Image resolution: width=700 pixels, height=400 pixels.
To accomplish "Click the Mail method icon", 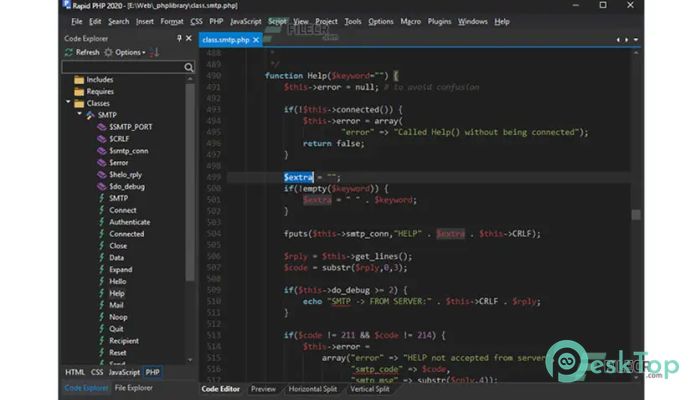I will coord(102,305).
